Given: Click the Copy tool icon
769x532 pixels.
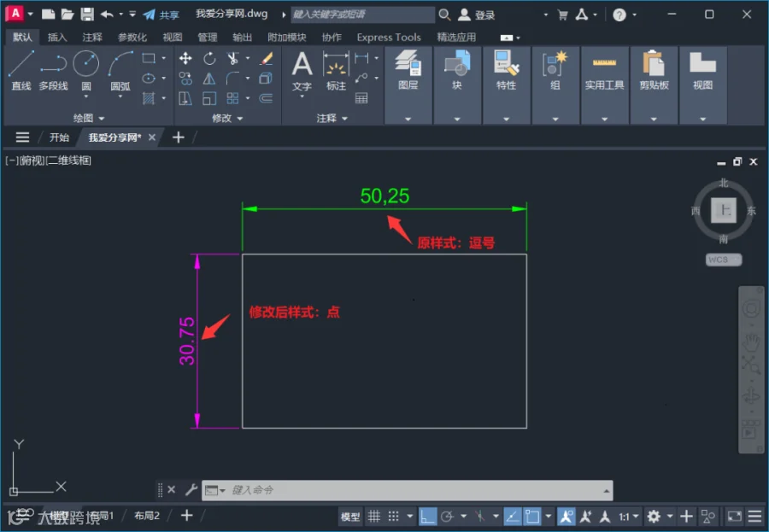Looking at the screenshot, I should (x=185, y=79).
